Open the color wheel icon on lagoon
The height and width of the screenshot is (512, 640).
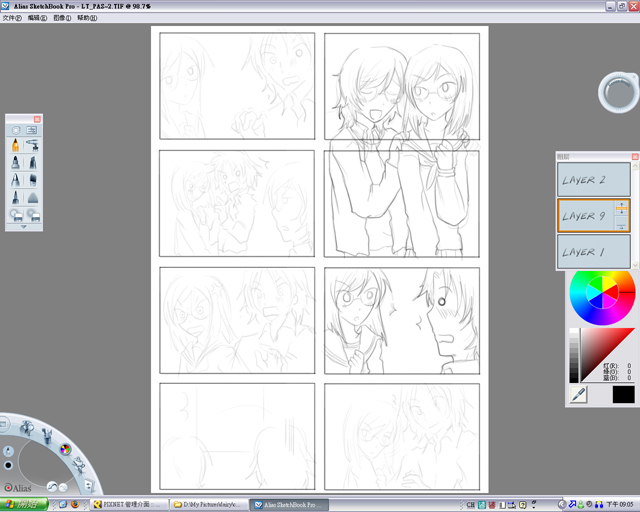pyautogui.click(x=65, y=450)
